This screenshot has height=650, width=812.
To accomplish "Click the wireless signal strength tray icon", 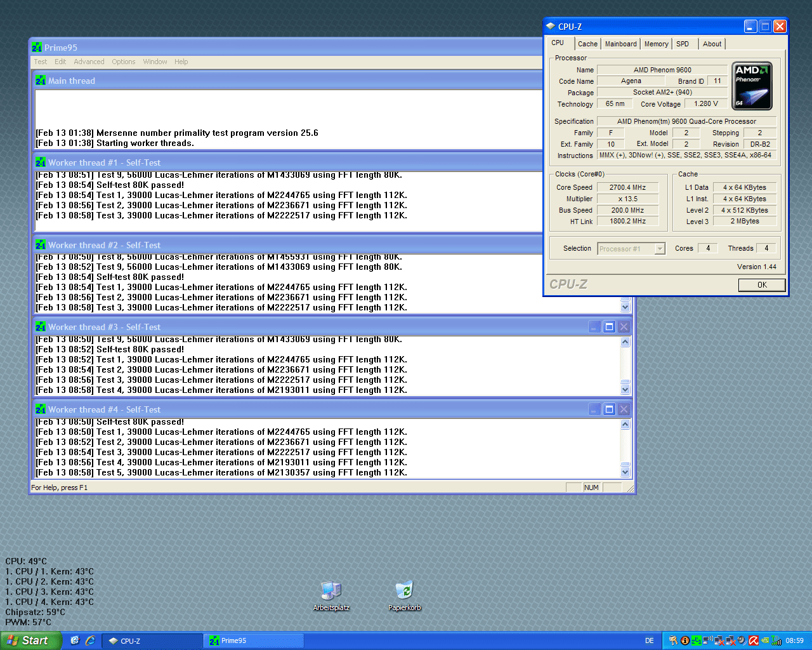I will click(x=776, y=640).
